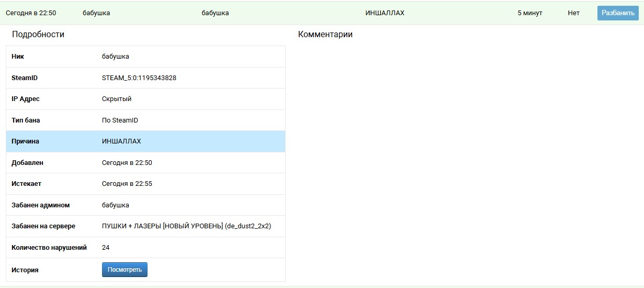
Task: Click the Ник row label
Action: pyautogui.click(x=18, y=57)
